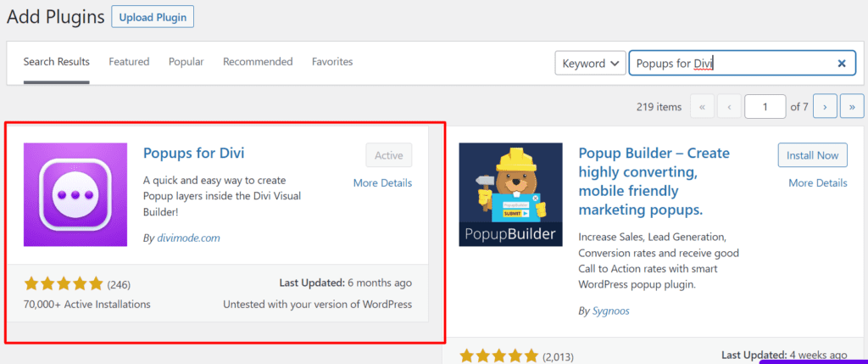Image resolution: width=868 pixels, height=364 pixels.
Task: Click the Popups for Divi plugin icon
Action: coord(75,194)
